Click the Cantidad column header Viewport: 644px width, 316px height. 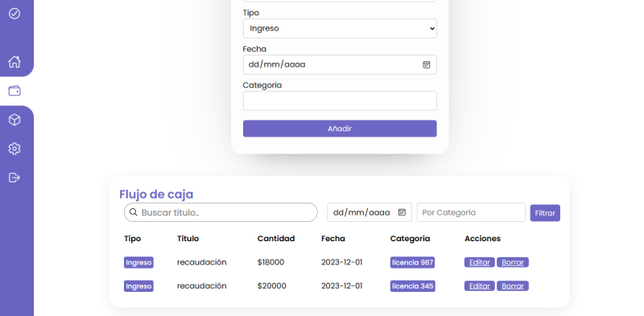276,239
